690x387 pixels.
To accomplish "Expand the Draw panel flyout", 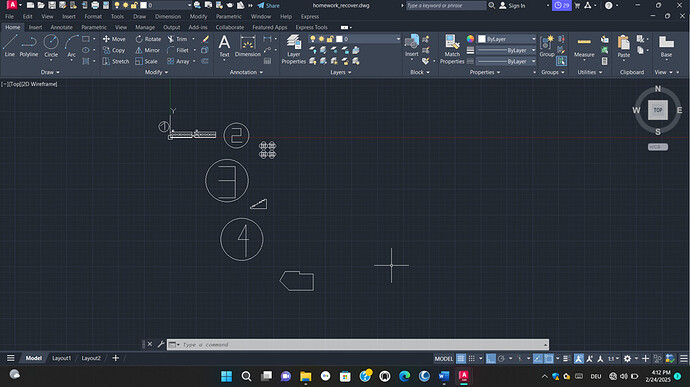I will [50, 72].
